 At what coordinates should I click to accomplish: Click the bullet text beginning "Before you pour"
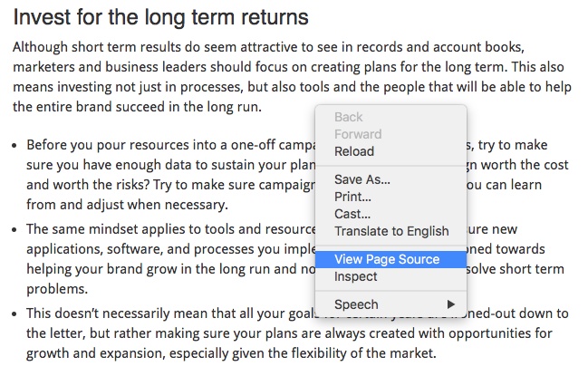pos(163,145)
